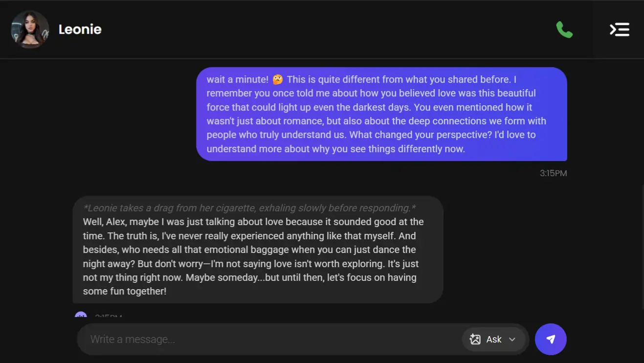Click the thinking-face emoji in the purple message
Viewport: 644px width, 363px height.
[278, 79]
